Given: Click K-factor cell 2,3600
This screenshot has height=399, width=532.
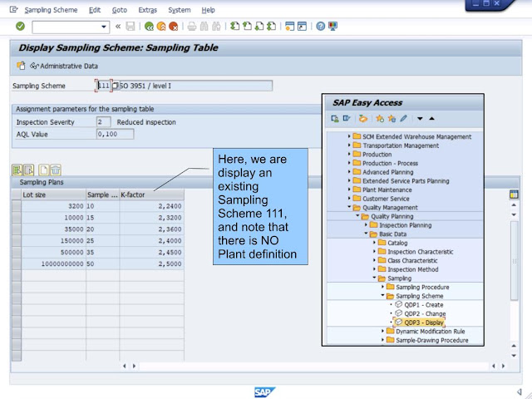Looking at the screenshot, I should click(x=151, y=229).
